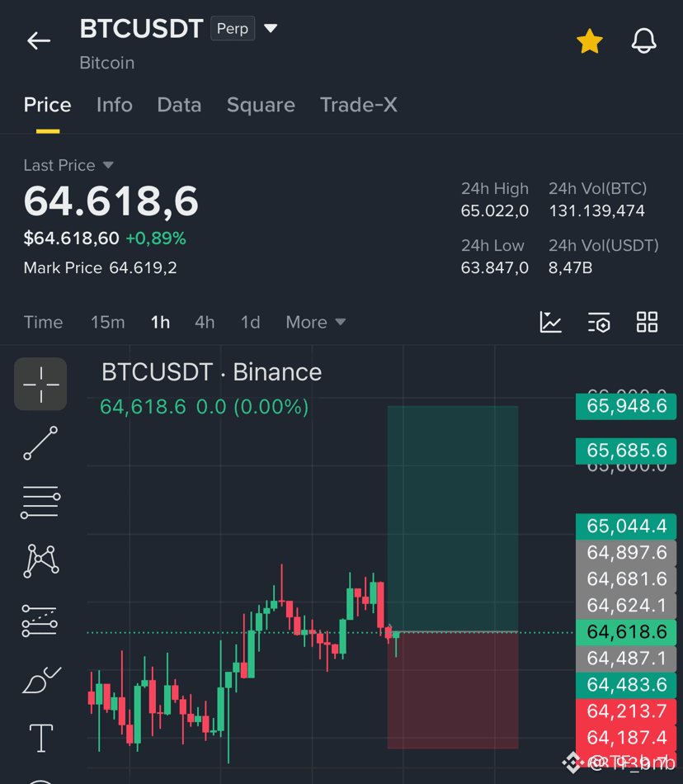Select the Perp contract badge
This screenshot has height=784, width=683.
tap(233, 29)
